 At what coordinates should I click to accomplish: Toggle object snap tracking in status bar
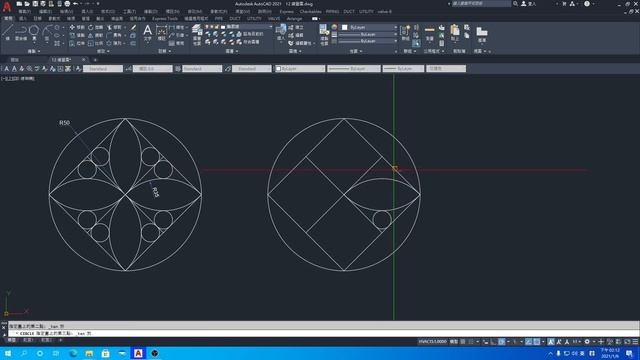[529, 342]
